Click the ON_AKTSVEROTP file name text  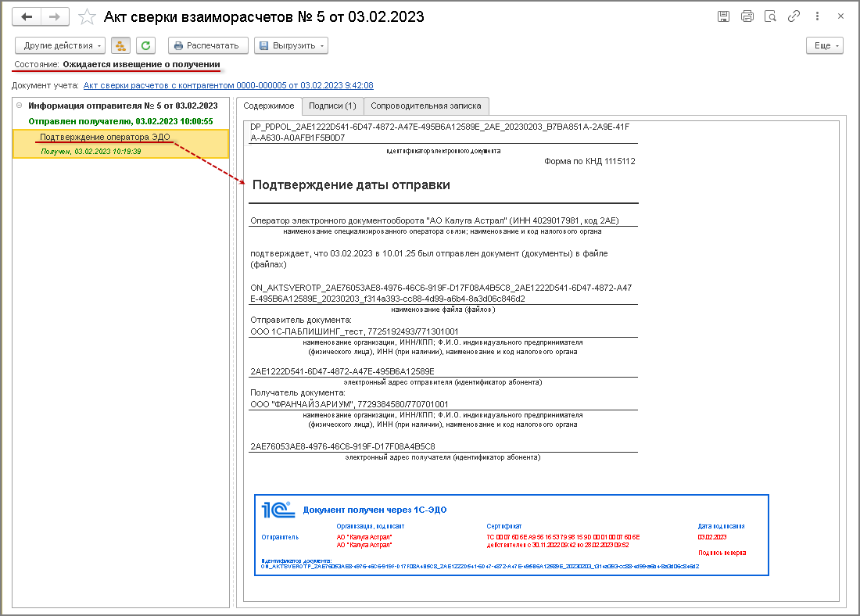441,293
